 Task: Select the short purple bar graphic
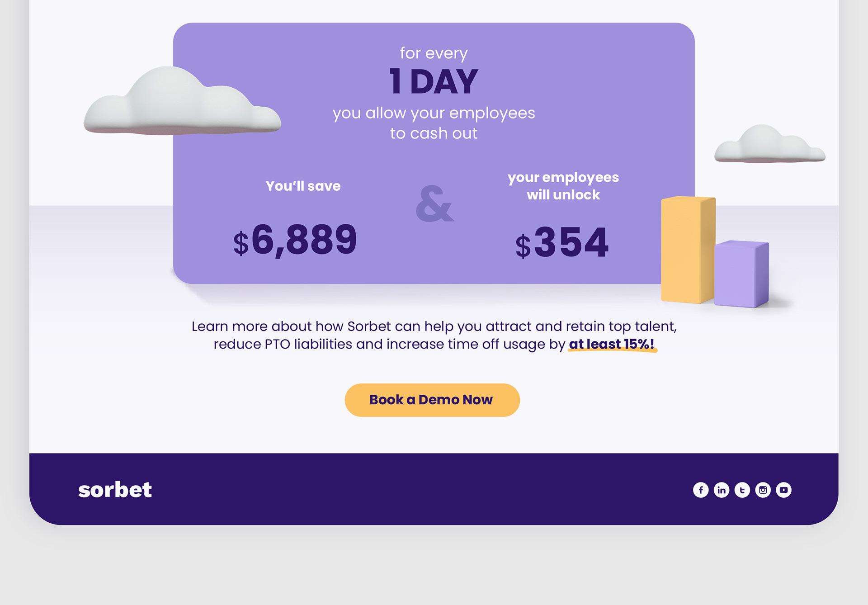click(x=741, y=274)
